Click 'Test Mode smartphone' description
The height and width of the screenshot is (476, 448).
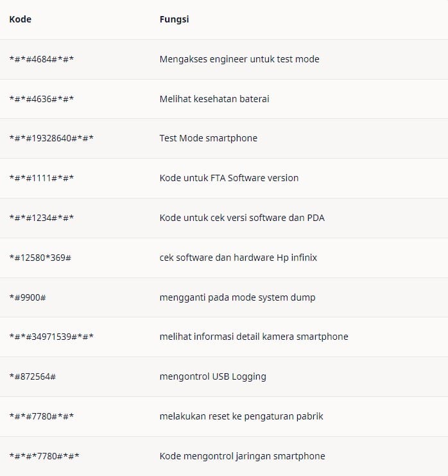209,138
